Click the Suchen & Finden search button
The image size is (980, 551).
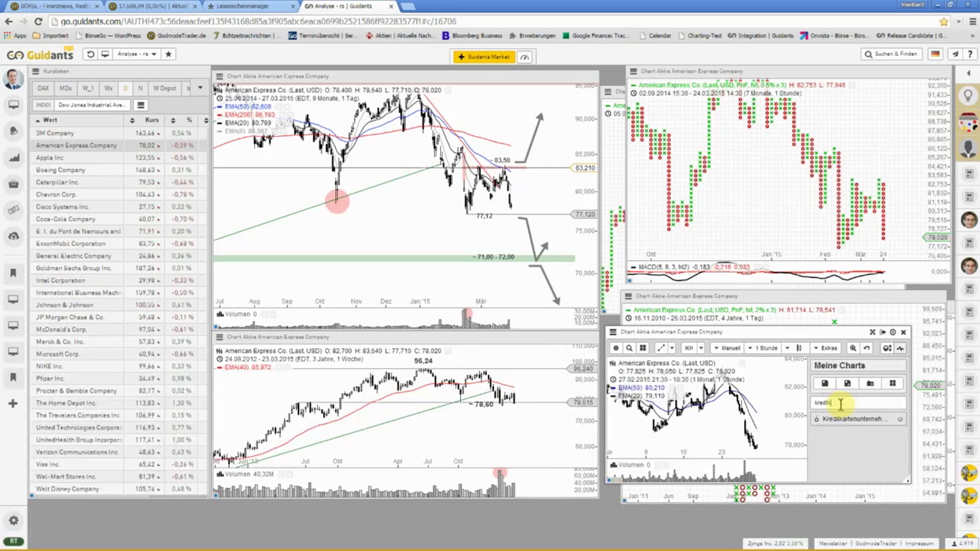(892, 54)
